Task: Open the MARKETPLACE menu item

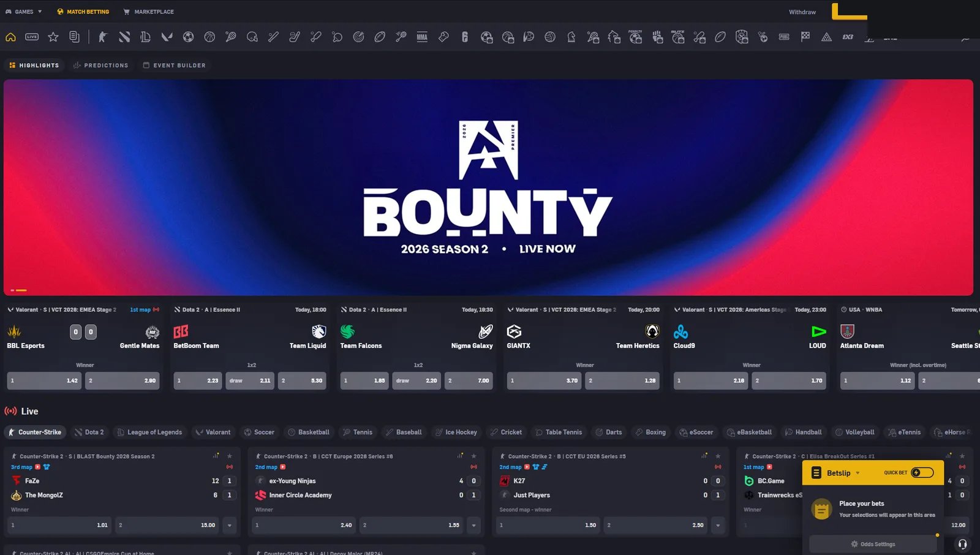Action: [149, 12]
